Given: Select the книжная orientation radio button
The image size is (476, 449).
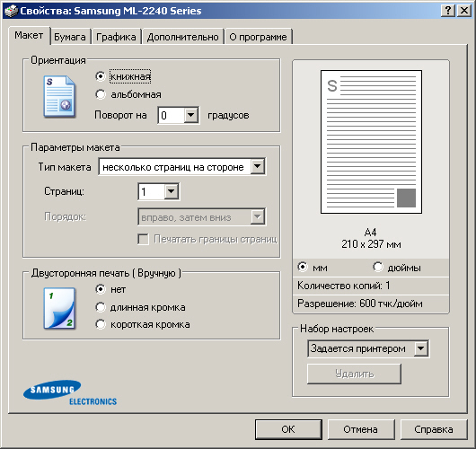Looking at the screenshot, I should click(x=100, y=76).
